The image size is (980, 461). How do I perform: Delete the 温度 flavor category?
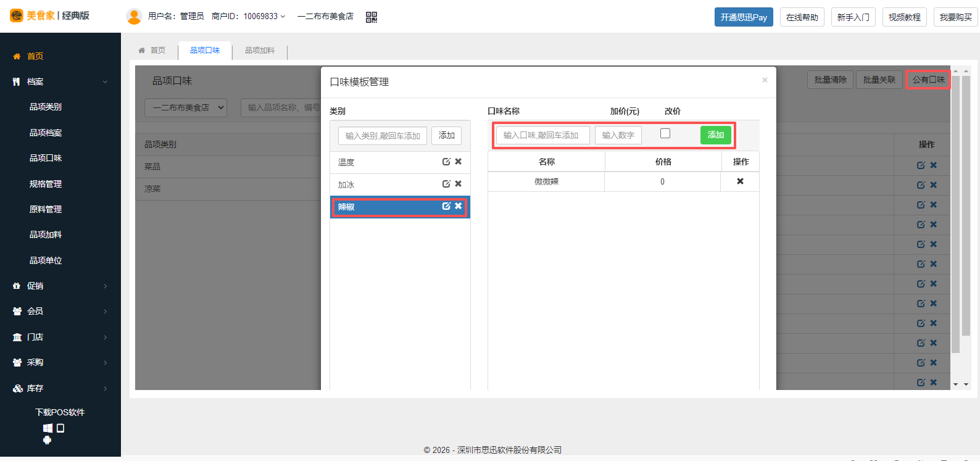pos(458,162)
